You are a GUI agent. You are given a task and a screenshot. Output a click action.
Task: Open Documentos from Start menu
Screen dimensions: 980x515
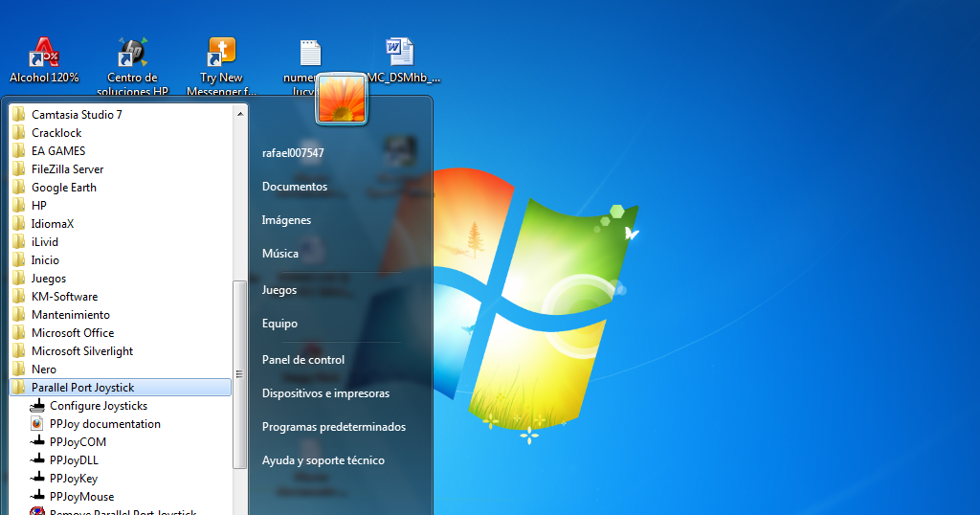tap(295, 187)
